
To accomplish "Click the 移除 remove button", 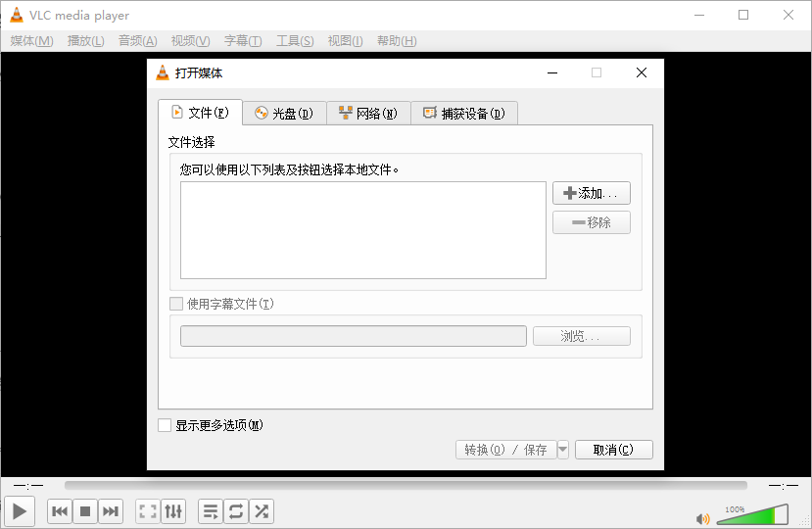I will (592, 222).
